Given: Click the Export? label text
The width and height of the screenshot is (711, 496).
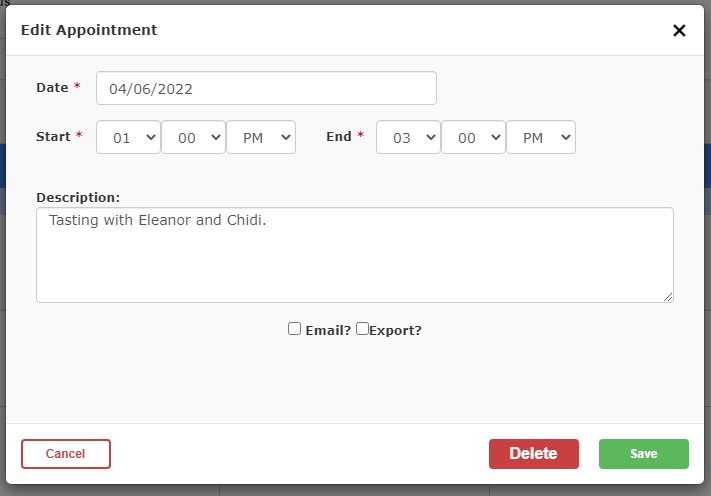Looking at the screenshot, I should [395, 331].
